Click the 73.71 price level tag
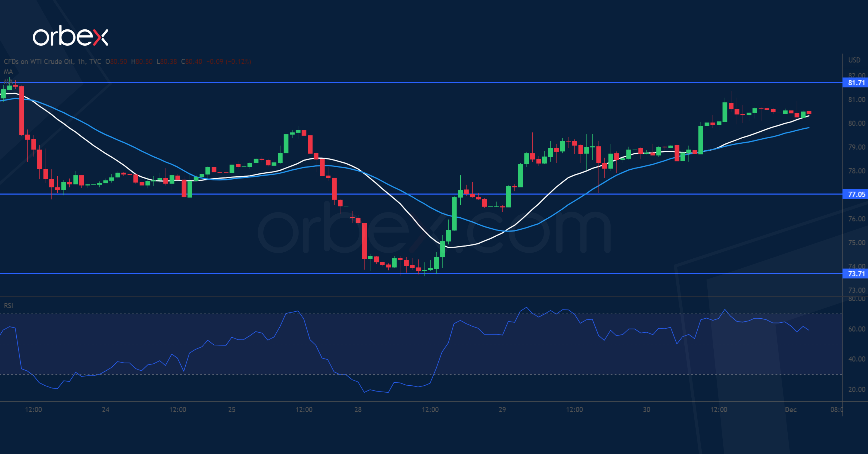 (856, 273)
